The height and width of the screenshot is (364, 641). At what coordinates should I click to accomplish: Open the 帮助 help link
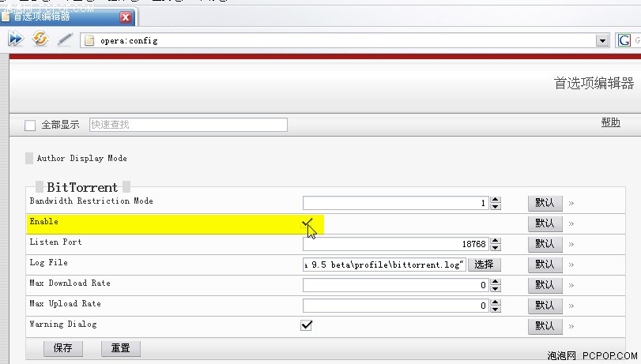[x=611, y=122]
